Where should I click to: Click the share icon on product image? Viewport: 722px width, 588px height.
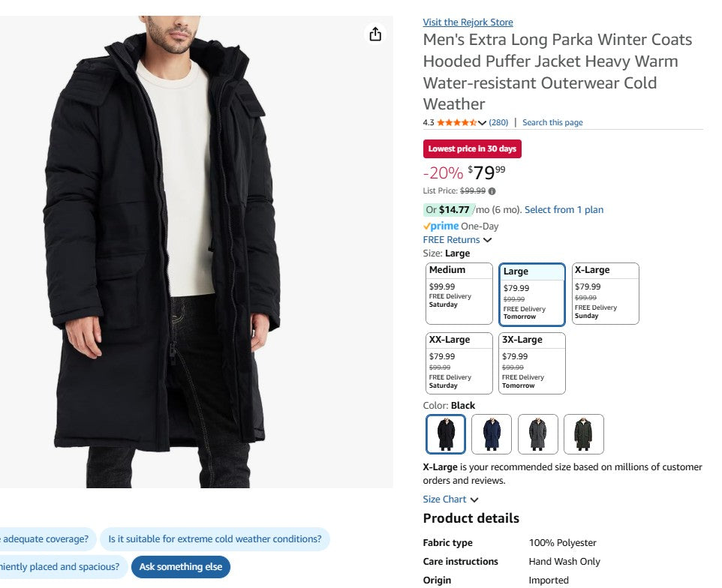pos(375,34)
